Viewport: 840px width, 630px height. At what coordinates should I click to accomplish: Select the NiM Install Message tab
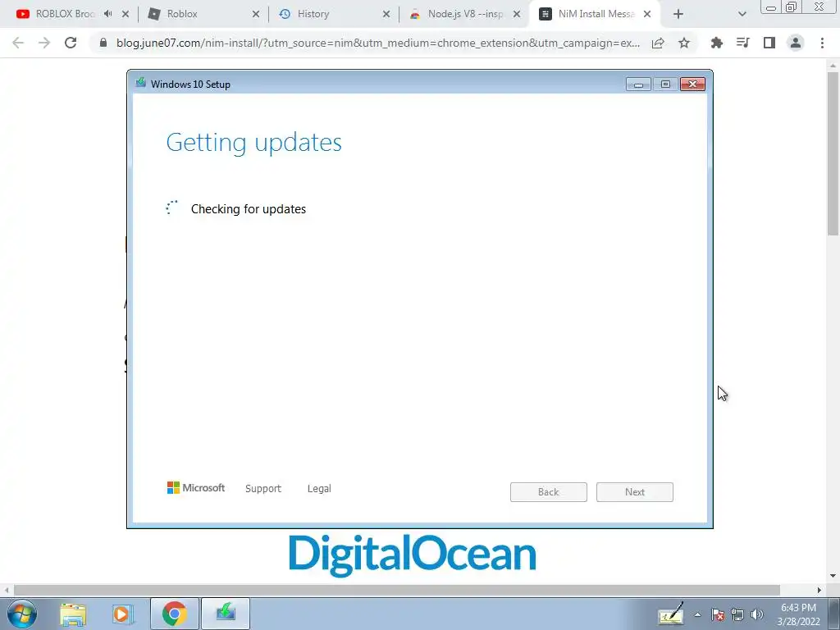pyautogui.click(x=596, y=14)
